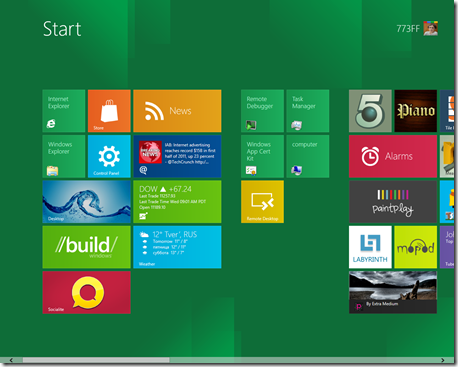The image size is (458, 367).
Task: Click the 773FF user name
Action: (408, 29)
